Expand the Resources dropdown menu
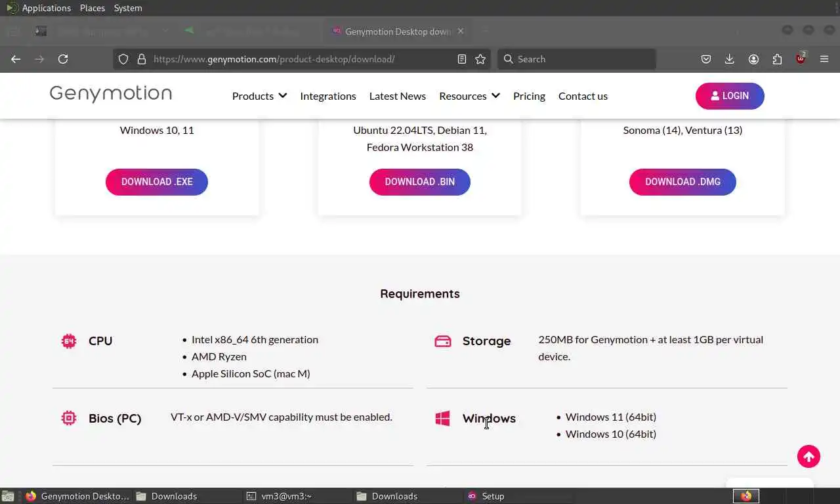 [x=469, y=96]
